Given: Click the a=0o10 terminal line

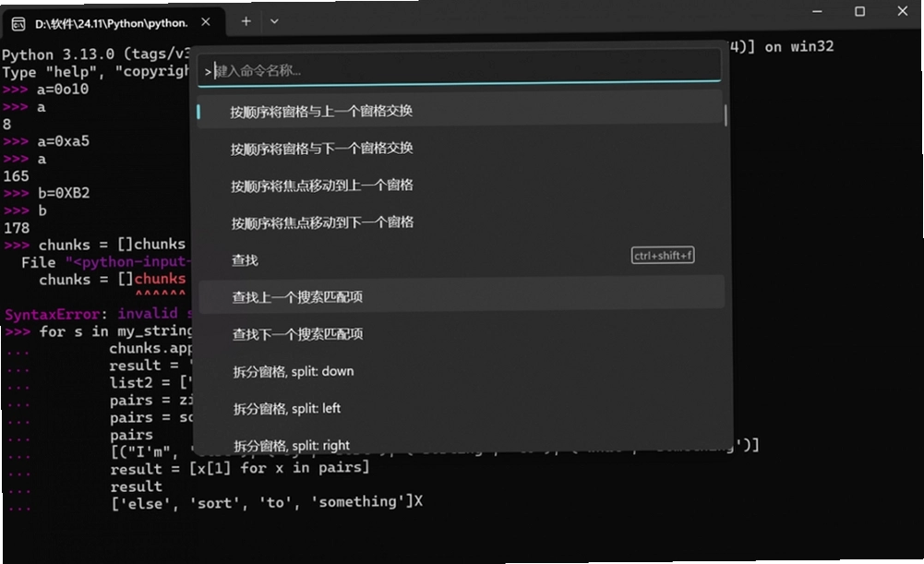Looking at the screenshot, I should pyautogui.click(x=63, y=90).
